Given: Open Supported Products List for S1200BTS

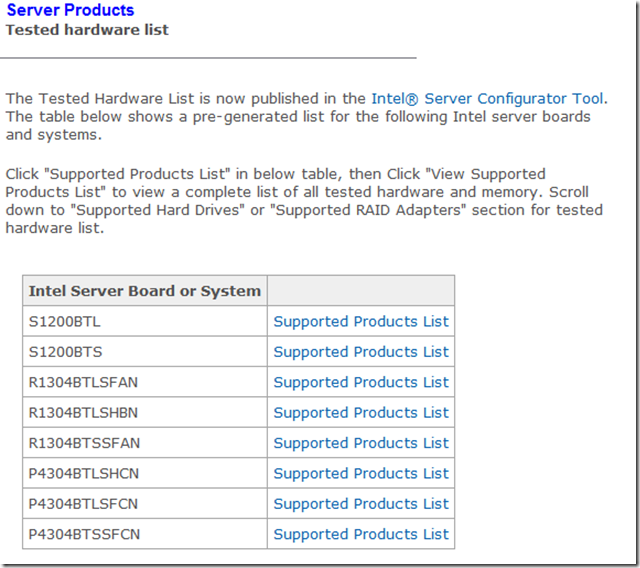Looking at the screenshot, I should 361,352.
